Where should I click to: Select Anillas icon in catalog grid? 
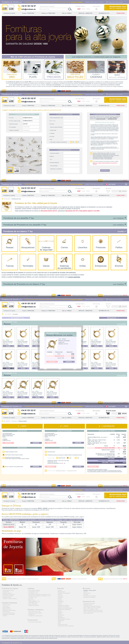click(83, 262)
